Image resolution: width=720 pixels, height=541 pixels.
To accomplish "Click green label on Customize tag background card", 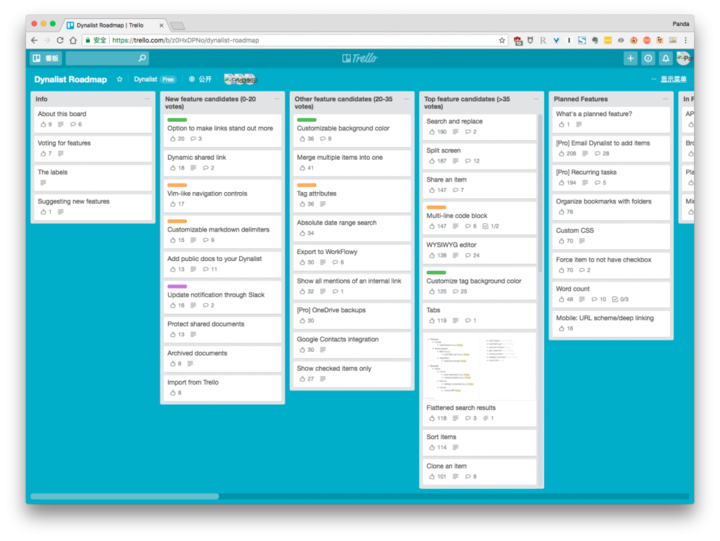I will [x=436, y=272].
